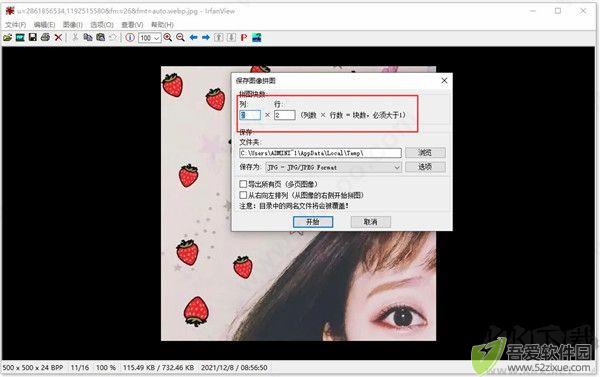Click the 浏览 browse button
600x377 pixels.
click(425, 152)
